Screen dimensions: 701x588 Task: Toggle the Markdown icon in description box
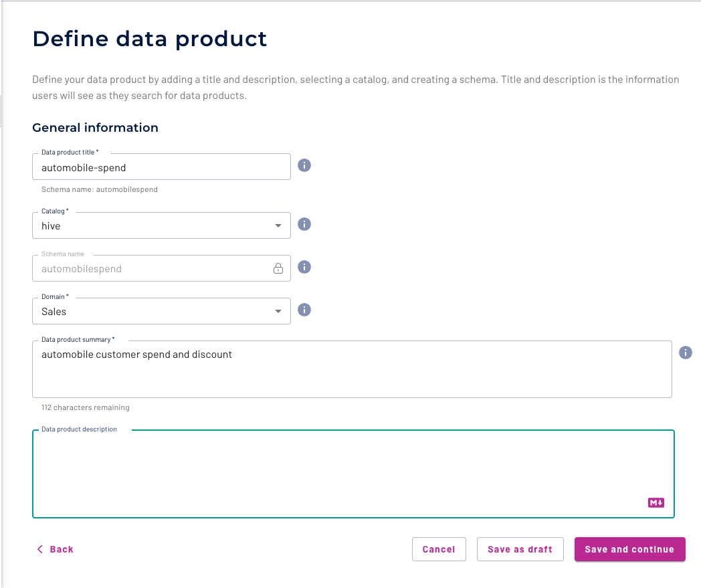(656, 502)
